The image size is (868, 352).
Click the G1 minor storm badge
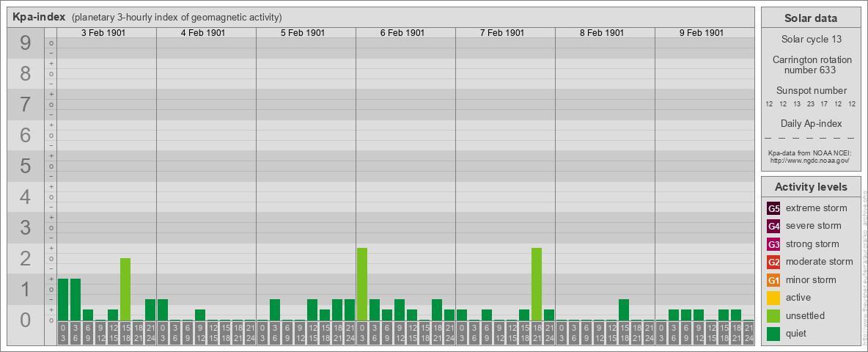773,280
